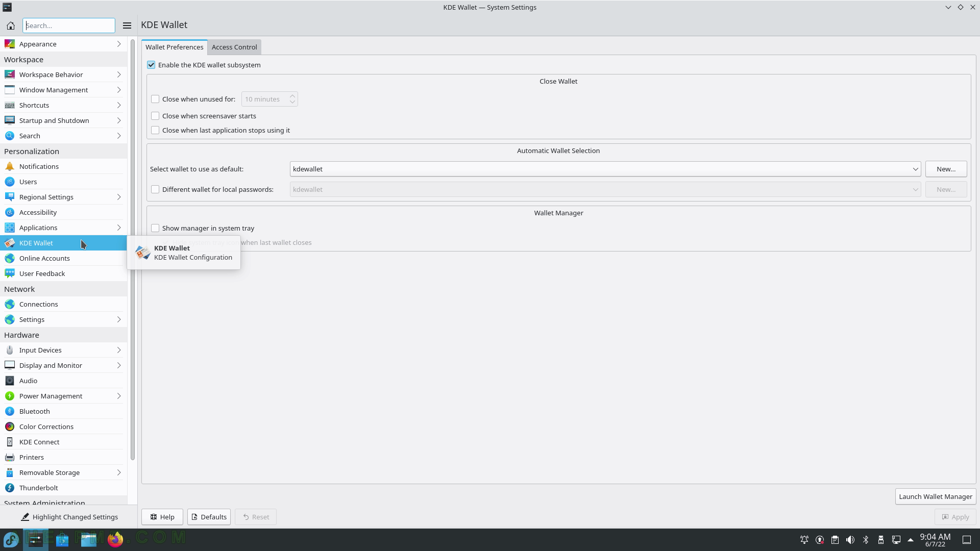Focus the settings Search input field
The image size is (980, 551).
click(x=69, y=26)
